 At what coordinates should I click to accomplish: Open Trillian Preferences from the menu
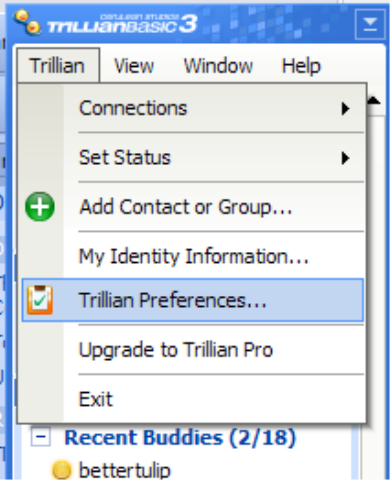click(x=193, y=300)
